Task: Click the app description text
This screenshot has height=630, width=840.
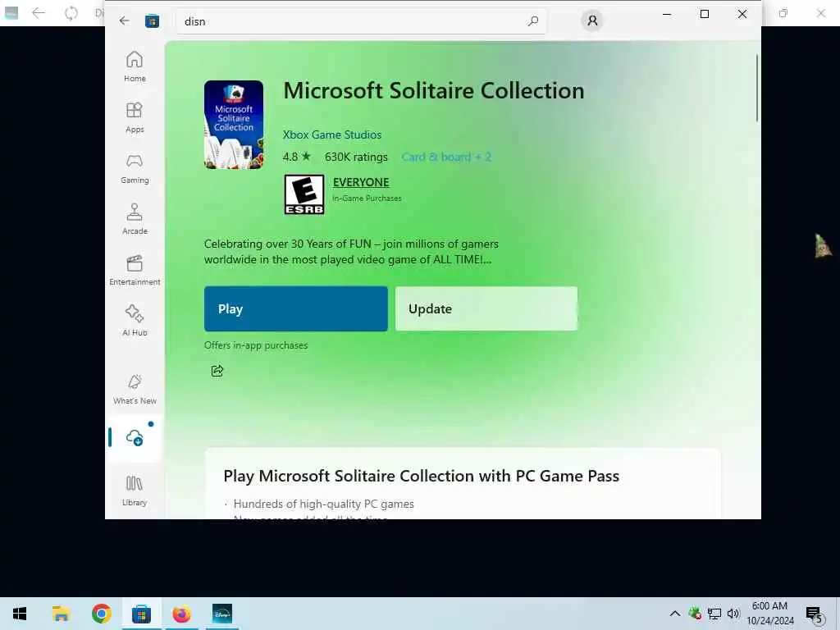Action: [x=351, y=252]
